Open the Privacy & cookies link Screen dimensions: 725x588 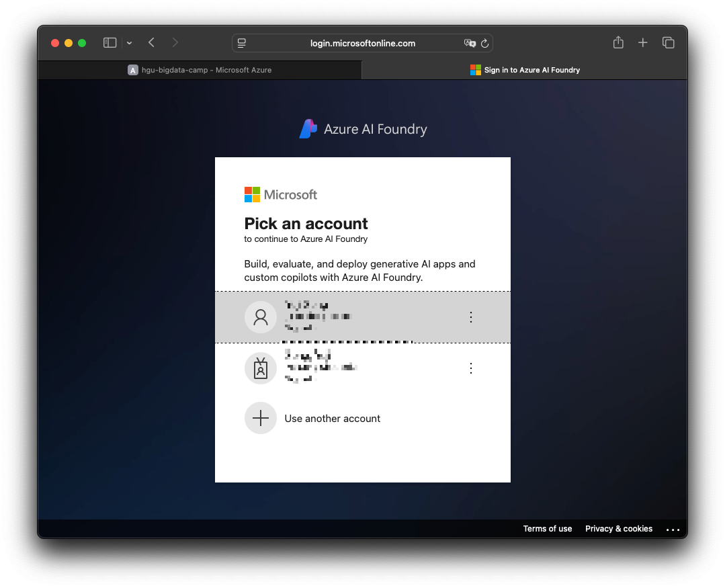click(619, 529)
